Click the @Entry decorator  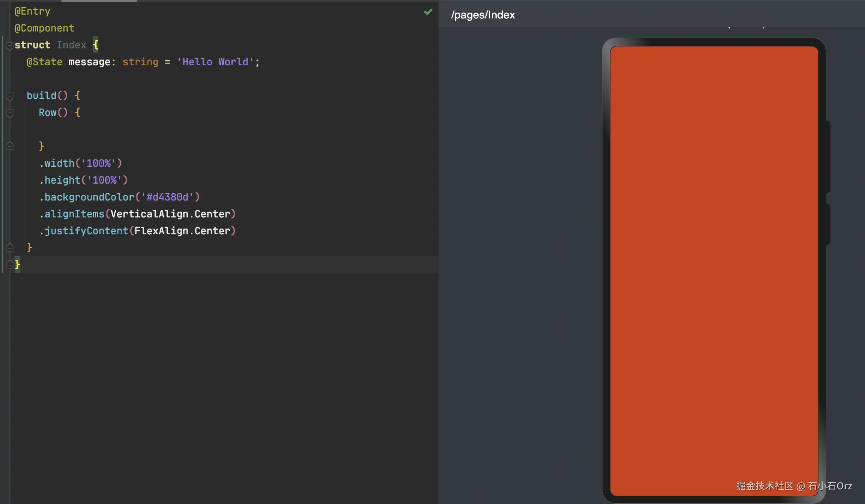click(x=32, y=11)
